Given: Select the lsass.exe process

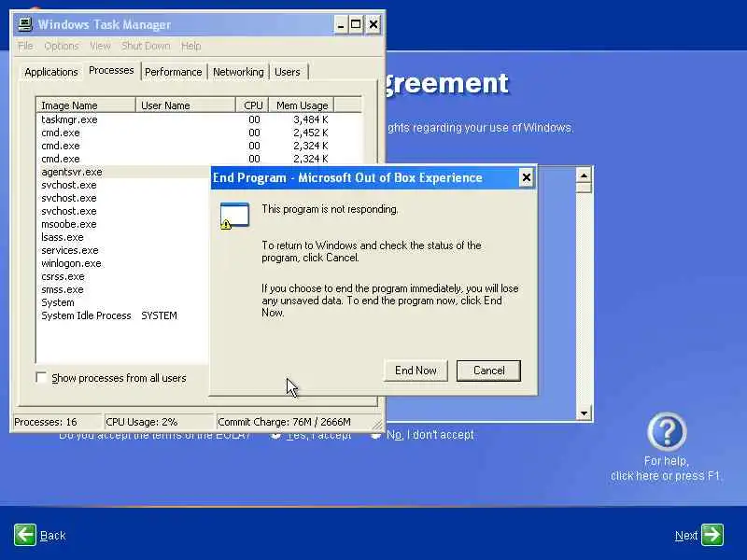Looking at the screenshot, I should (x=124, y=237).
